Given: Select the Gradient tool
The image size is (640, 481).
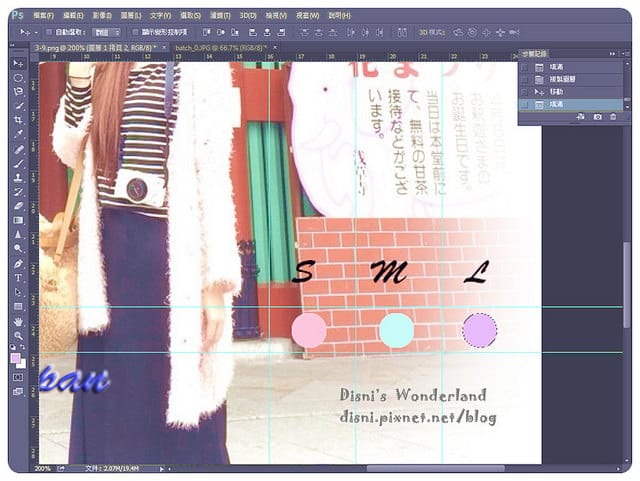Looking at the screenshot, I should coord(18,220).
